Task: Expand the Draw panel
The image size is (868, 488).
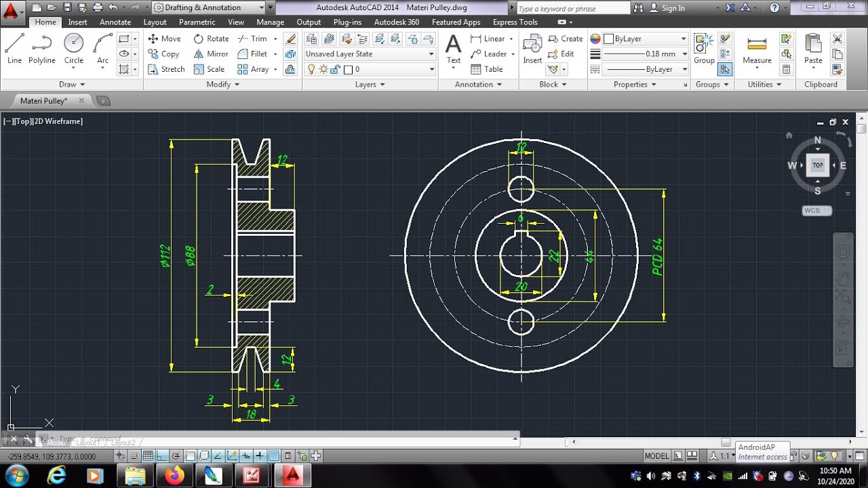Action: pos(72,85)
